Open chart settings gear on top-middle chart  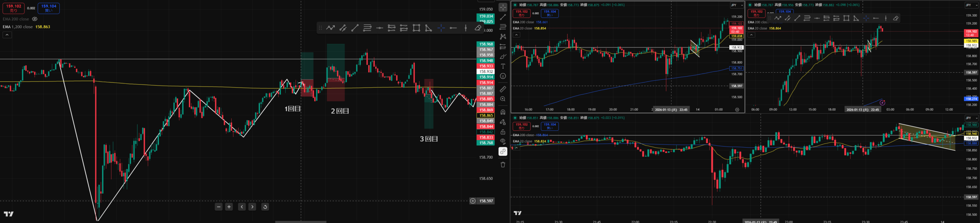pyautogui.click(x=737, y=110)
